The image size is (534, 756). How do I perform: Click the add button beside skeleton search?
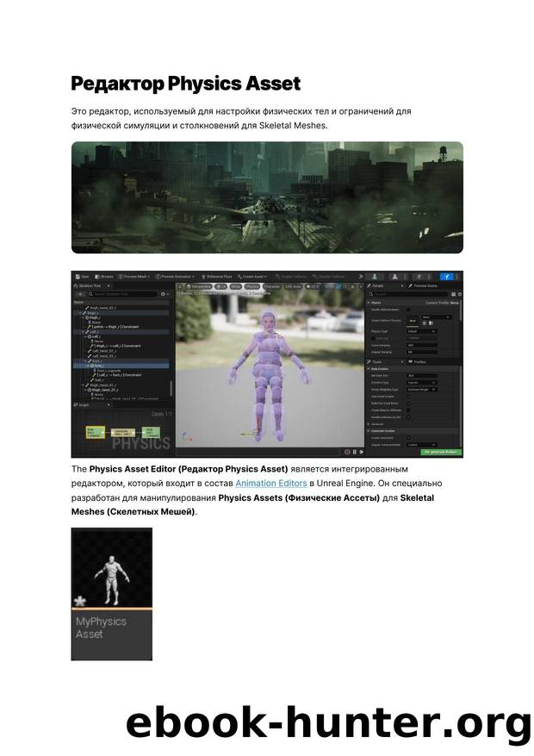point(80,294)
